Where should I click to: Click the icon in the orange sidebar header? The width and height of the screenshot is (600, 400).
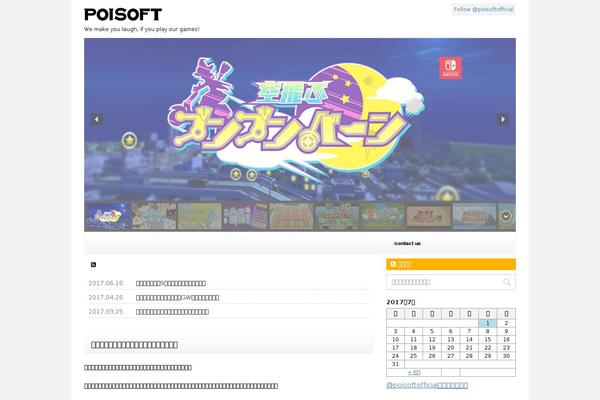tap(393, 264)
